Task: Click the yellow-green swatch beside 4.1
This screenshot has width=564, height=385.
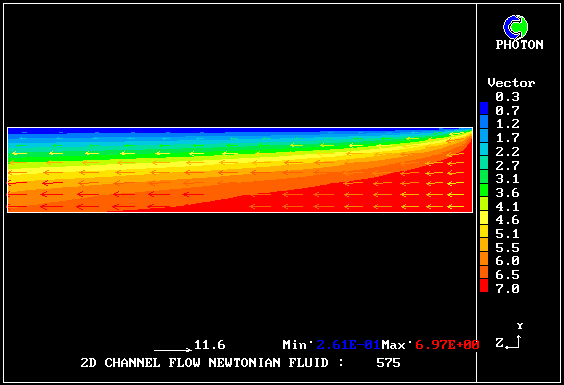Action: click(x=484, y=204)
